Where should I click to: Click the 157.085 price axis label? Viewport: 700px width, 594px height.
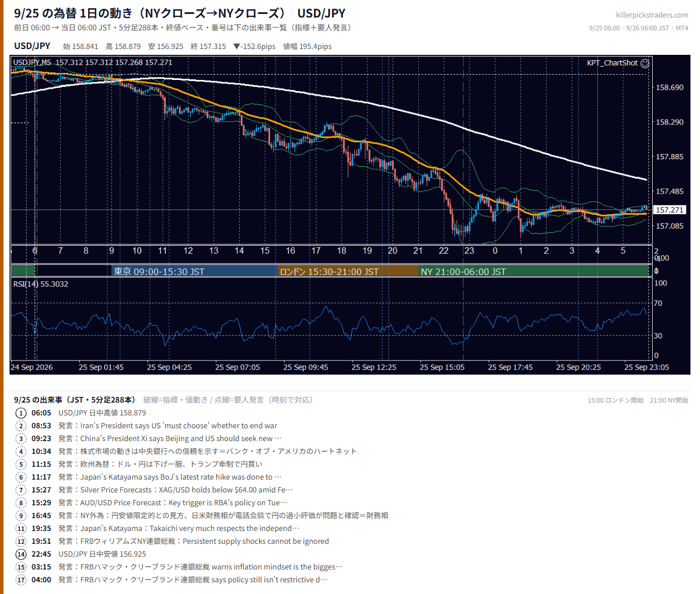click(x=669, y=226)
